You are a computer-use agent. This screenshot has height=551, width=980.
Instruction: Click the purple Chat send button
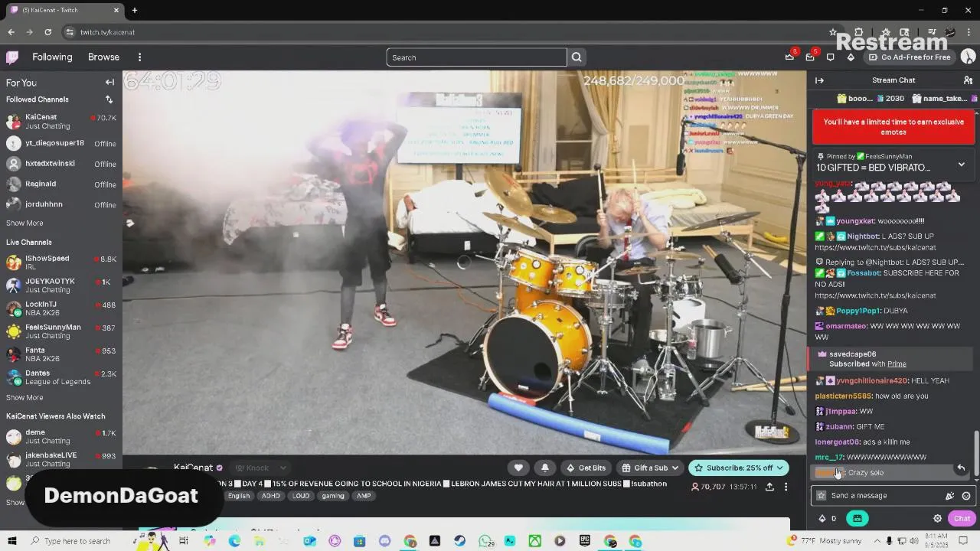pos(962,518)
